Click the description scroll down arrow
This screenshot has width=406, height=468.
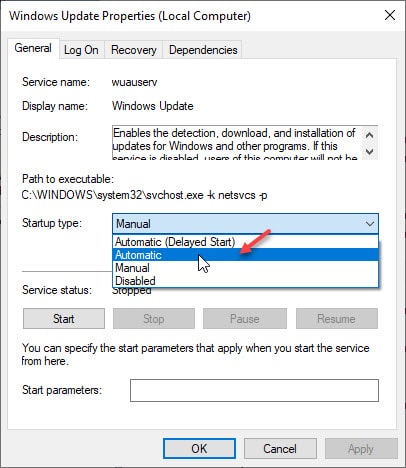coord(369,151)
